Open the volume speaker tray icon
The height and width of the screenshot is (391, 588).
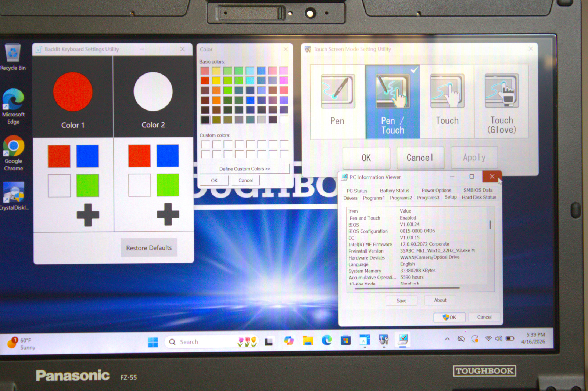coord(499,338)
